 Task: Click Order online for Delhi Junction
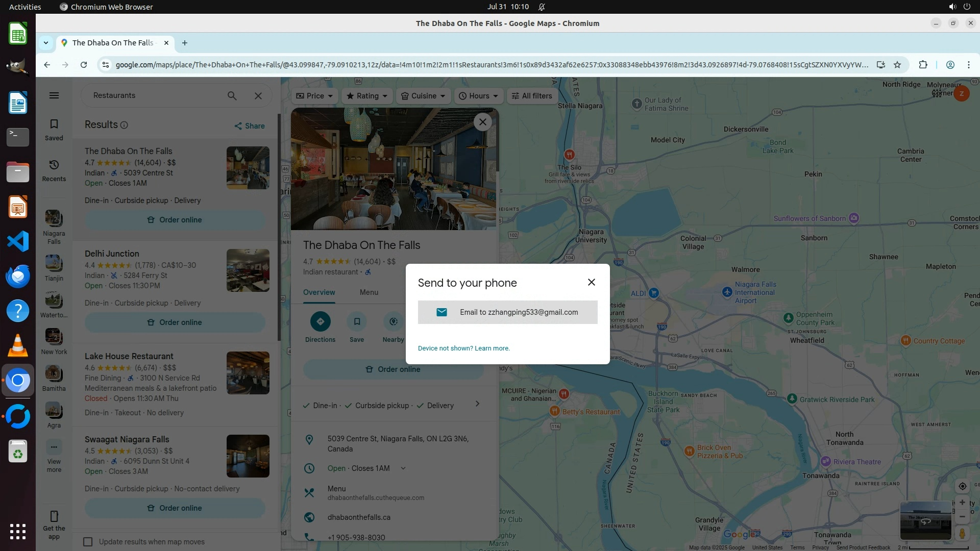tap(175, 322)
